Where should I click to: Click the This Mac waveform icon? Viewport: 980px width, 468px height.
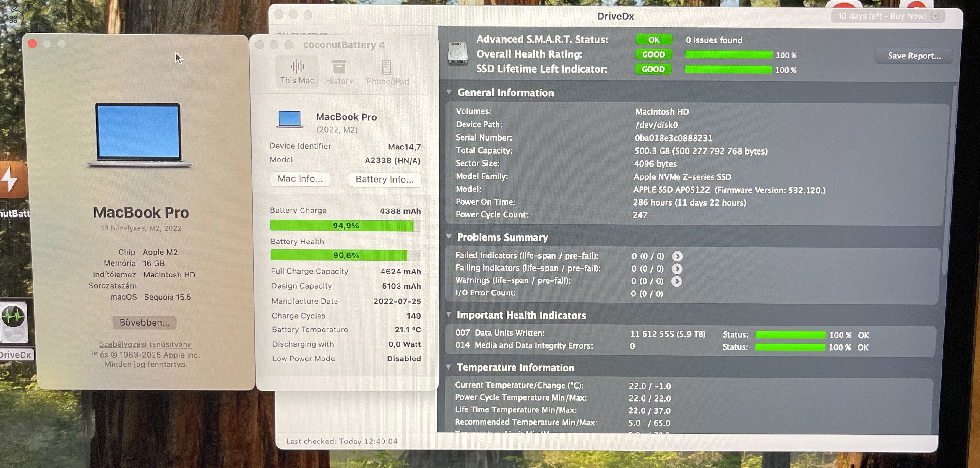[x=297, y=67]
